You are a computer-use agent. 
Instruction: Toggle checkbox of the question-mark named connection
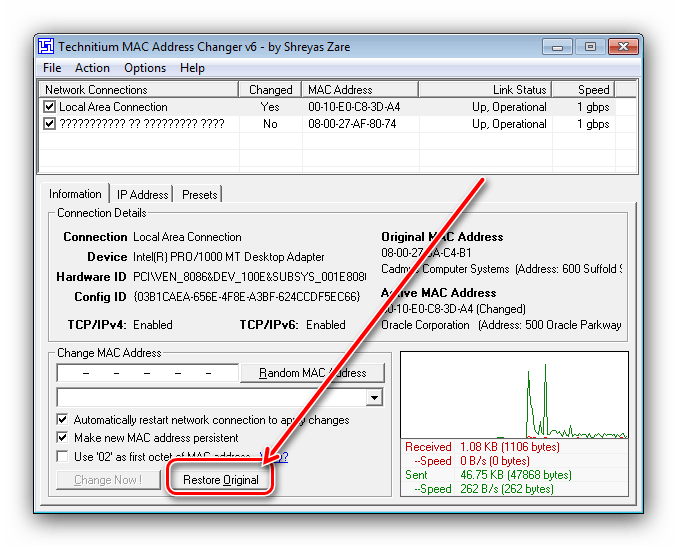pos(50,123)
